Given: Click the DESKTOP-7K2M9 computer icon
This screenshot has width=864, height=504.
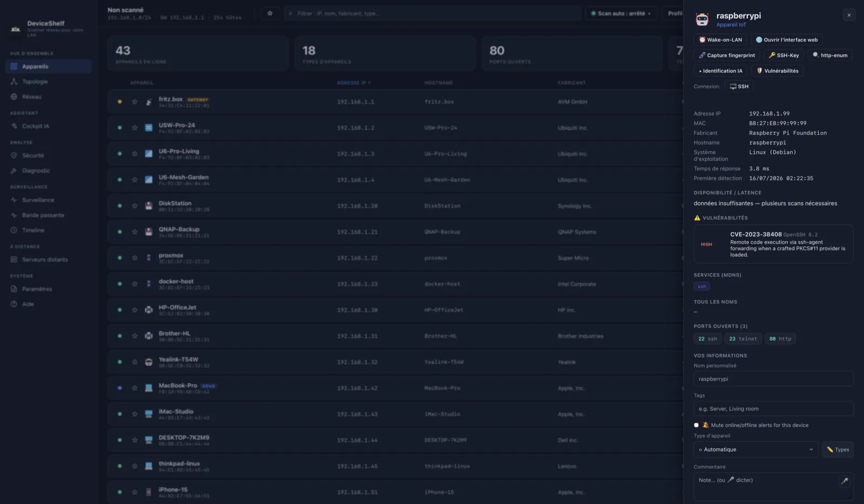Looking at the screenshot, I should click(x=148, y=440).
